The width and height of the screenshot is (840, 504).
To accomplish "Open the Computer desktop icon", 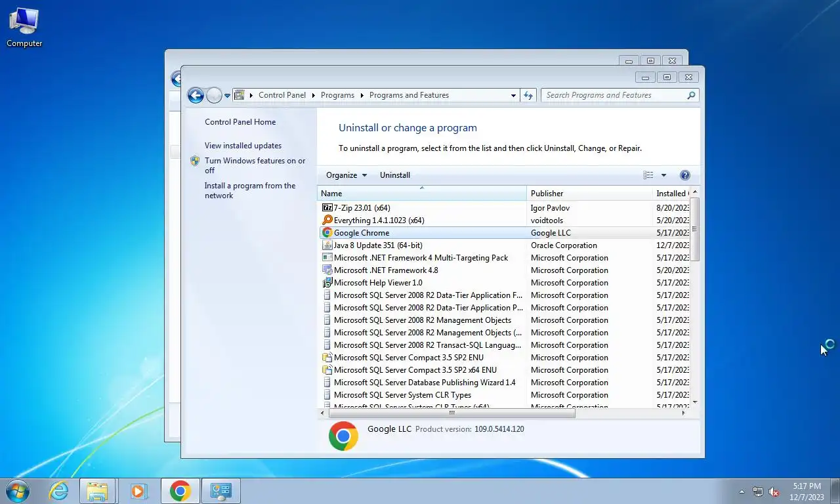I will click(x=24, y=28).
